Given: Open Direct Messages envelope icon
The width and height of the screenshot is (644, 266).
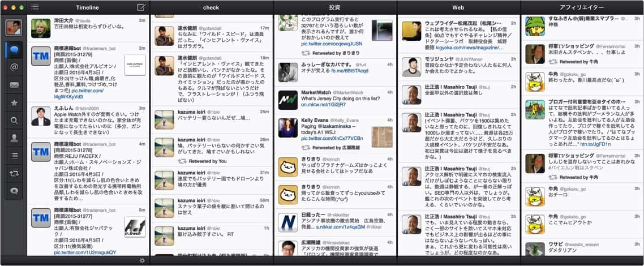Looking at the screenshot, I should pos(14,85).
